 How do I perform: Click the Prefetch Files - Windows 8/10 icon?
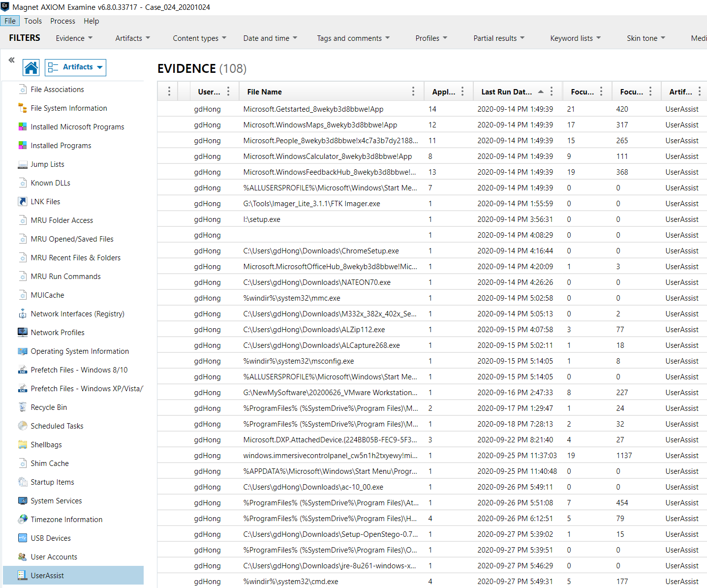23,370
